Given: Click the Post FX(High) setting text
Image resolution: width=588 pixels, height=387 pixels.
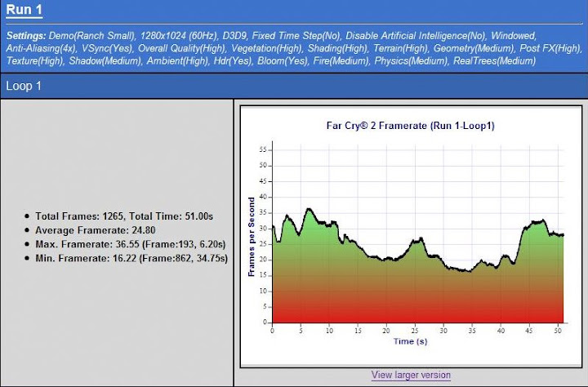Looking at the screenshot, I should click(550, 48).
